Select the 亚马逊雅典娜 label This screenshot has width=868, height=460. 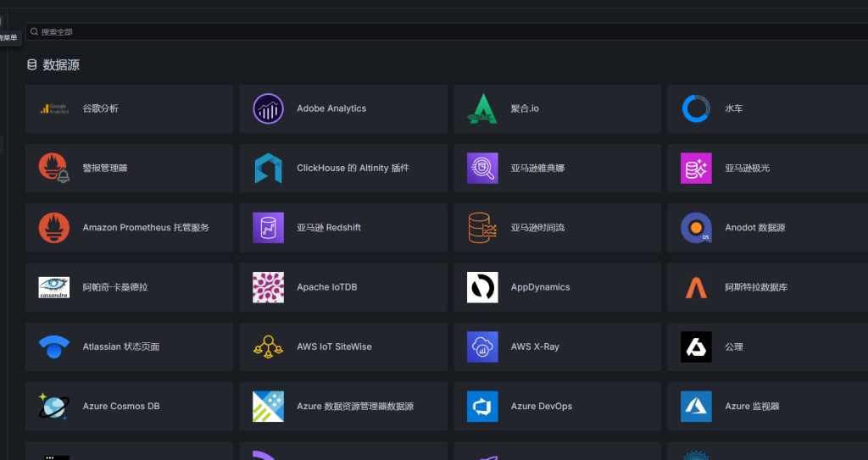click(537, 169)
